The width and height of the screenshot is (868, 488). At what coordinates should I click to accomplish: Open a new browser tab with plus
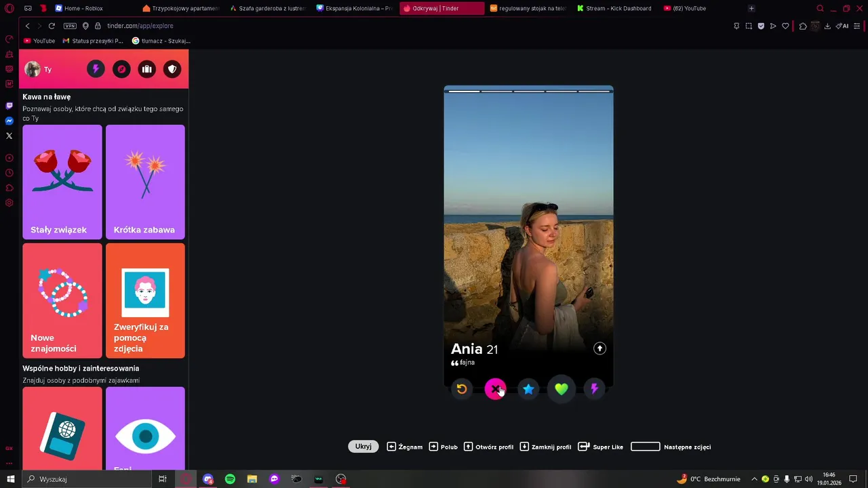751,8
